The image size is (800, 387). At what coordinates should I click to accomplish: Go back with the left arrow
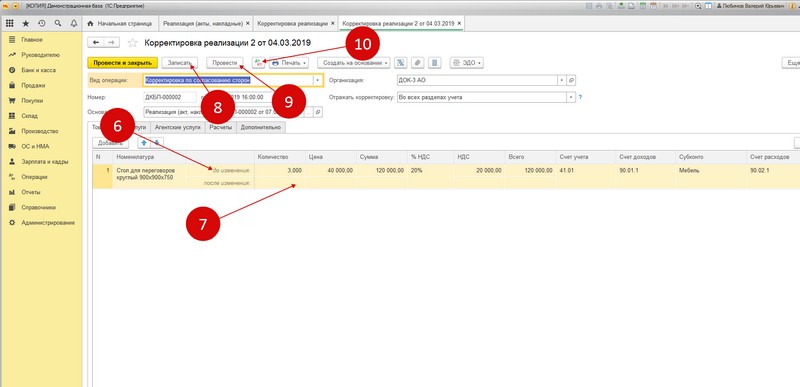(95, 42)
